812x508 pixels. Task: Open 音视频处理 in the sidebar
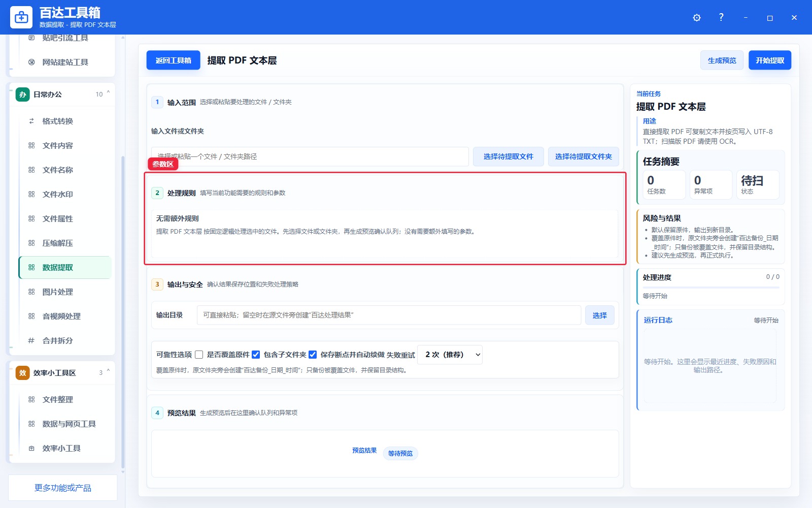pyautogui.click(x=65, y=316)
